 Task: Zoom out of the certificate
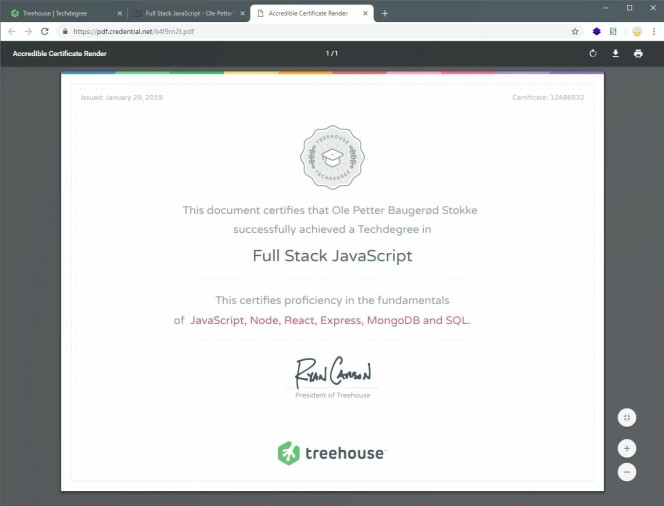(627, 472)
